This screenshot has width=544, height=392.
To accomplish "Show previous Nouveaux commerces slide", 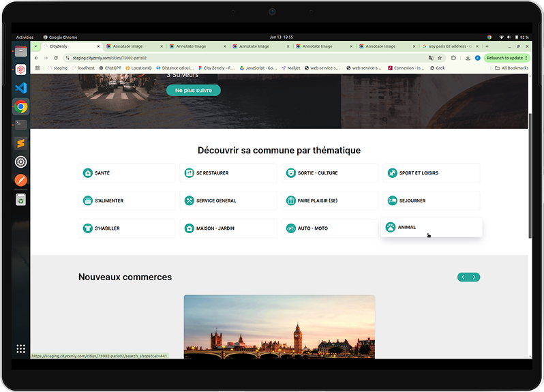I will pyautogui.click(x=463, y=277).
